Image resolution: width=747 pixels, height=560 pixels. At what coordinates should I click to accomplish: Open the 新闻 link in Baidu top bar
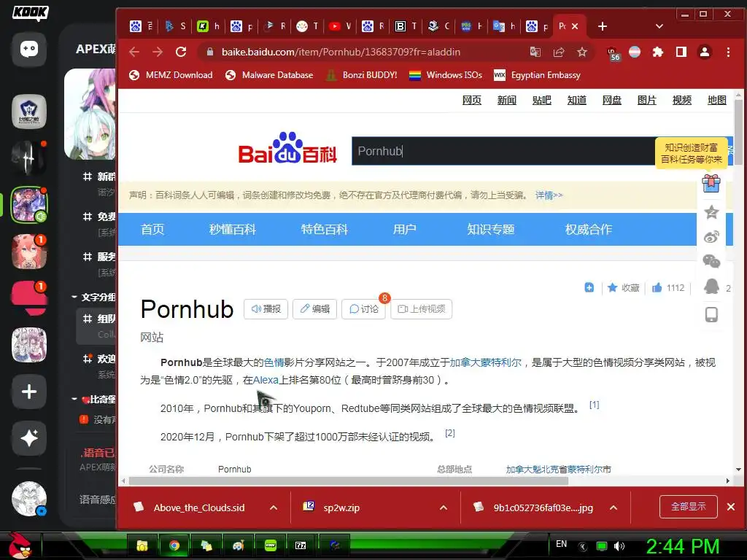click(x=507, y=100)
